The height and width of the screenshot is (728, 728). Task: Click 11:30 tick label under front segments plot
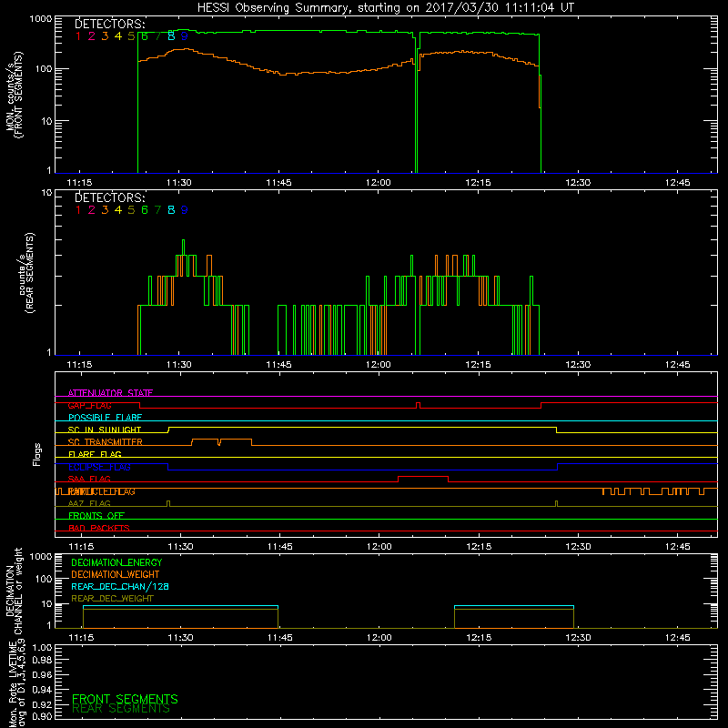[178, 183]
